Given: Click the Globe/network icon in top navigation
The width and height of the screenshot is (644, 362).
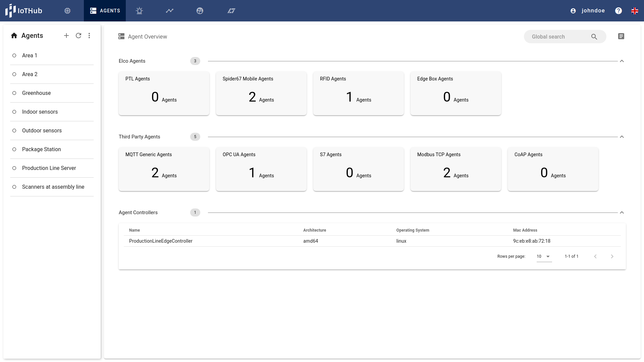Looking at the screenshot, I should 200,11.
